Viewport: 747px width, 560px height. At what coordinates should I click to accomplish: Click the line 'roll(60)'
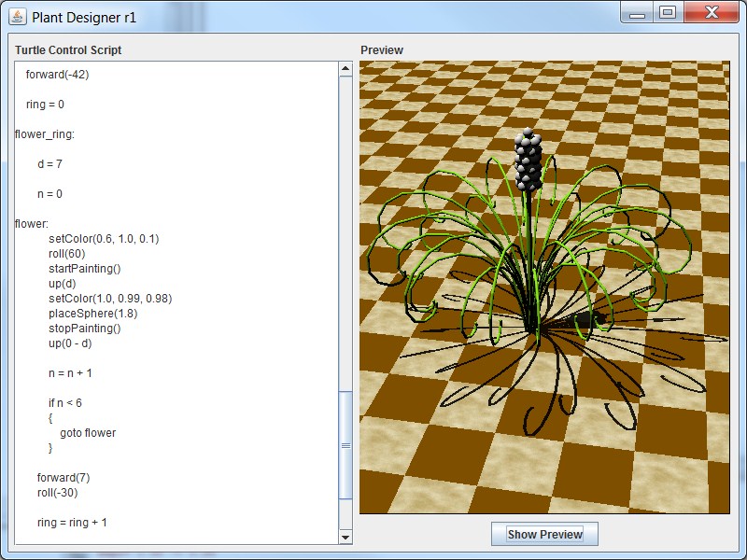pyautogui.click(x=66, y=254)
